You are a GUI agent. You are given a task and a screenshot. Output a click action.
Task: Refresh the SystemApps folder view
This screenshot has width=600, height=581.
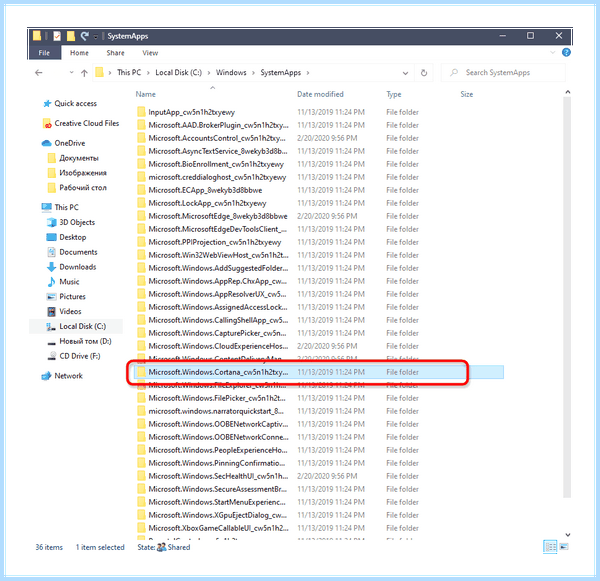424,73
